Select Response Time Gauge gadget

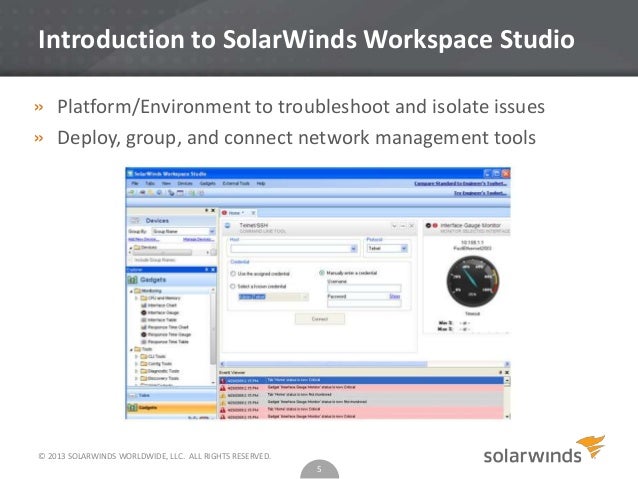(x=166, y=335)
